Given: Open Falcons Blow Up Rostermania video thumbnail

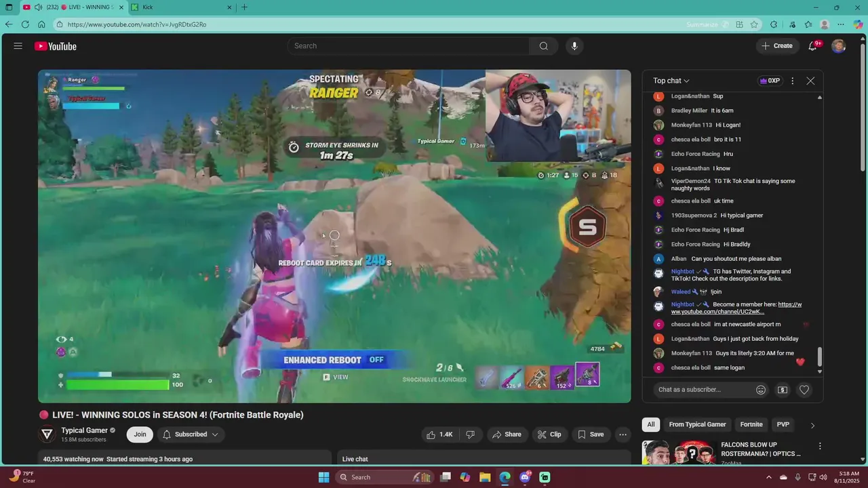Looking at the screenshot, I should tap(679, 452).
